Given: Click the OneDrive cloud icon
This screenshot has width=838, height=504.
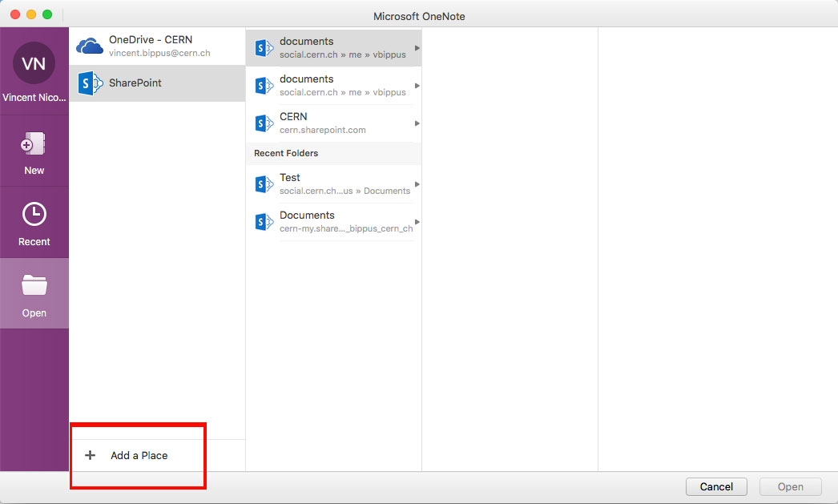Looking at the screenshot, I should click(90, 46).
